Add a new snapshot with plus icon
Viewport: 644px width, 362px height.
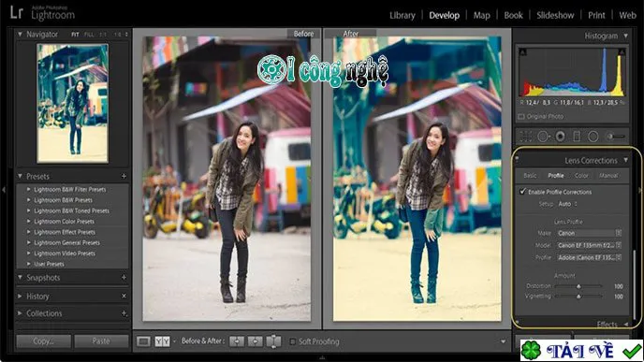(124, 278)
